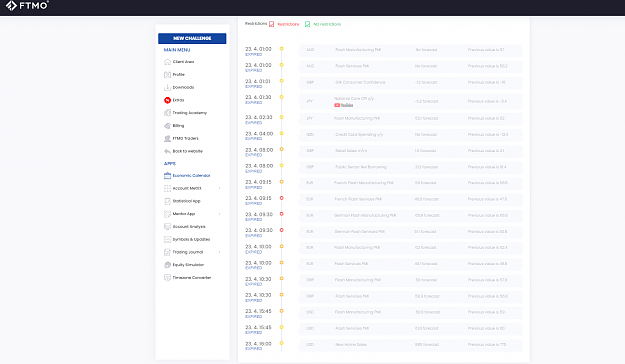
Task: Click the 'No restrictions' green legend label
Action: coord(327,24)
